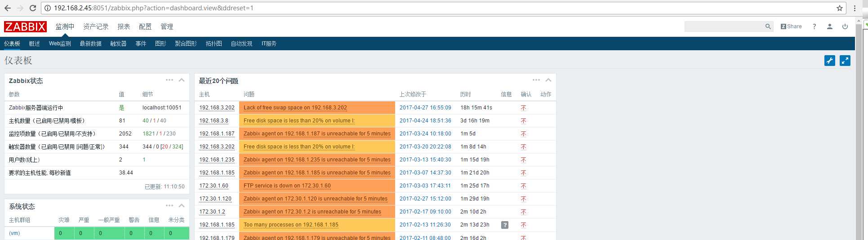Click the info icon for the Too many processes row
Image resolution: width=868 pixels, height=240 pixels.
[x=505, y=225]
